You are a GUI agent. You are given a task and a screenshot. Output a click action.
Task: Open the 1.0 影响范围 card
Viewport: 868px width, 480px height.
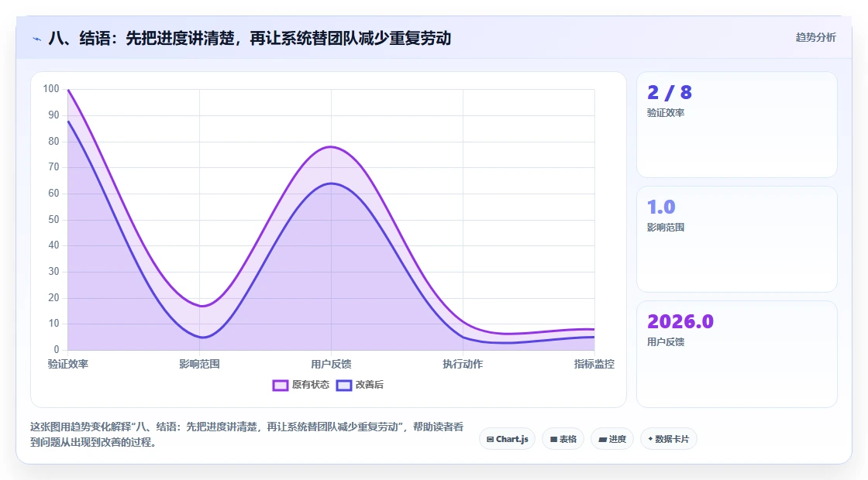click(737, 239)
